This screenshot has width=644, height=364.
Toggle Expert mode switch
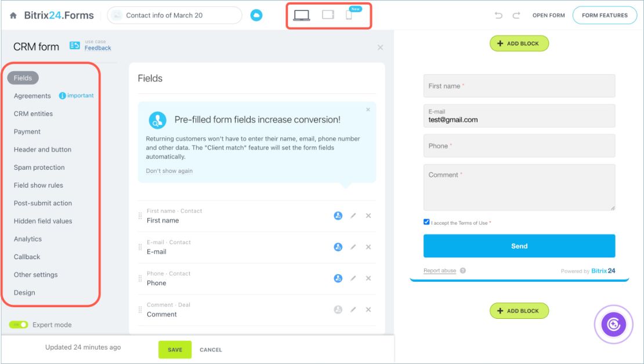click(x=19, y=325)
